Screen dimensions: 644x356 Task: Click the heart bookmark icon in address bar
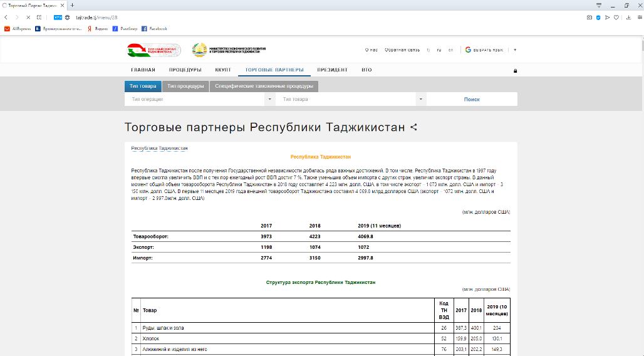[616, 18]
